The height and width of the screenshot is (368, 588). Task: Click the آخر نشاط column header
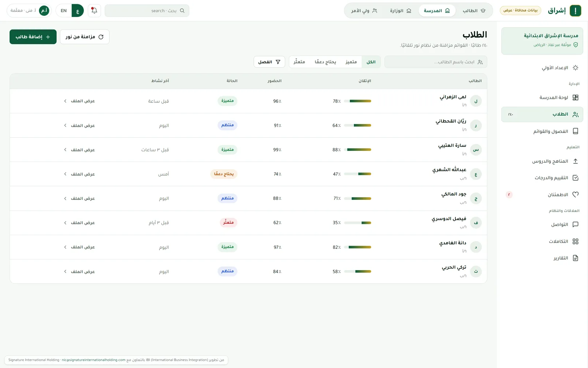click(x=160, y=81)
